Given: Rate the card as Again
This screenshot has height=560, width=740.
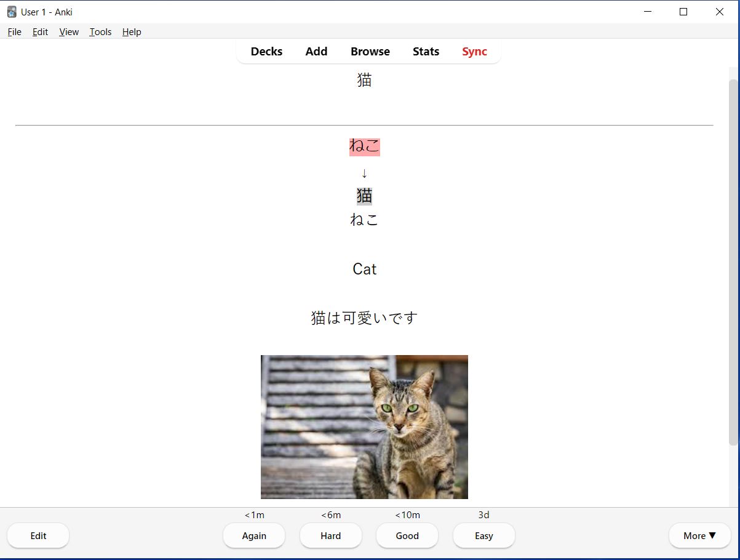Looking at the screenshot, I should [254, 535].
